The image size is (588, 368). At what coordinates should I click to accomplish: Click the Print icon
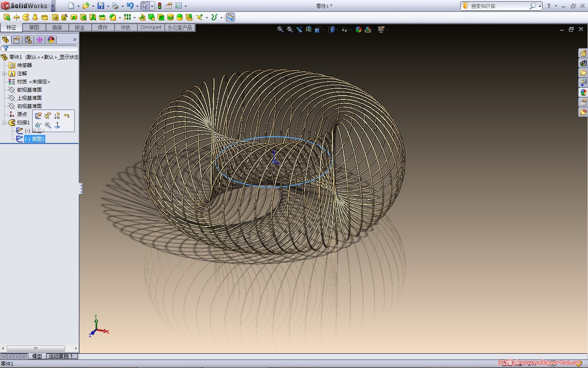click(115, 6)
